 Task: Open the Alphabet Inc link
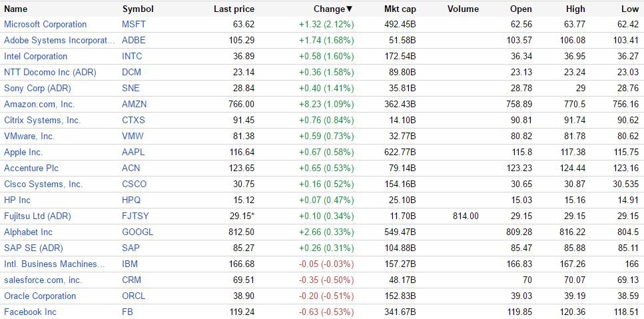click(x=28, y=232)
